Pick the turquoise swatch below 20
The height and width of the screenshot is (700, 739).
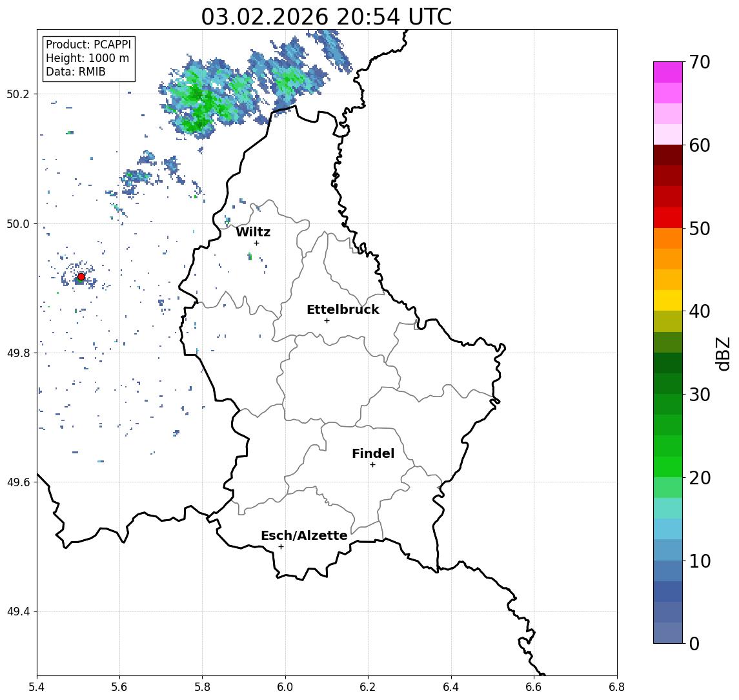[668, 508]
